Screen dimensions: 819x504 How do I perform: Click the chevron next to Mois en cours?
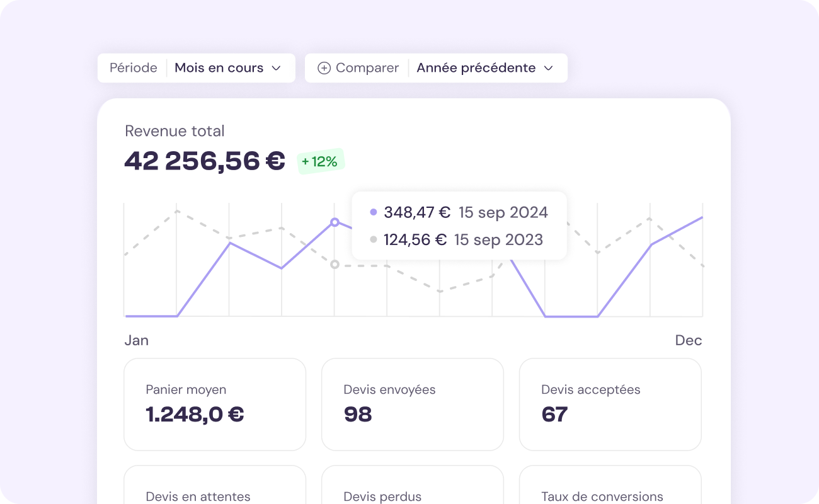[x=277, y=67]
